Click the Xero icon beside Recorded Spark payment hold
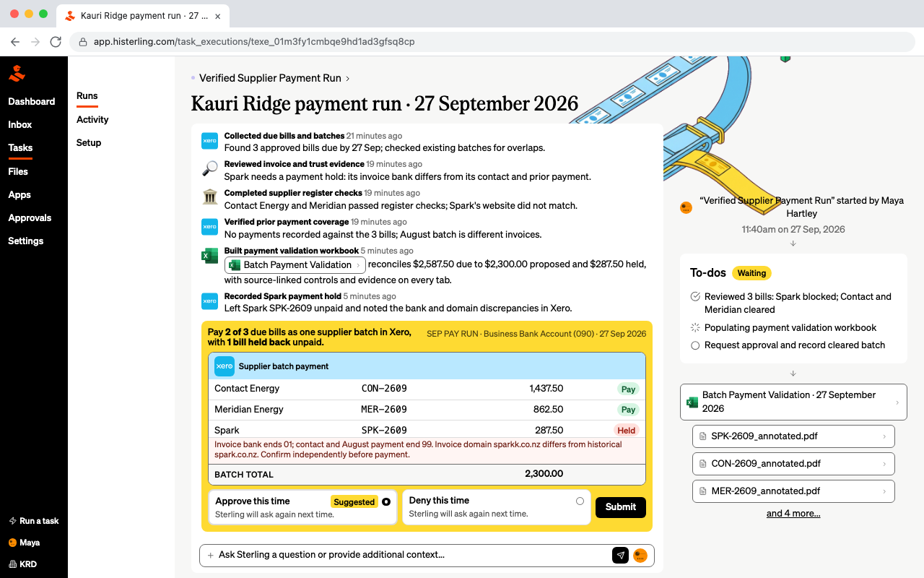Screen dimensions: 924x578 click(x=209, y=301)
